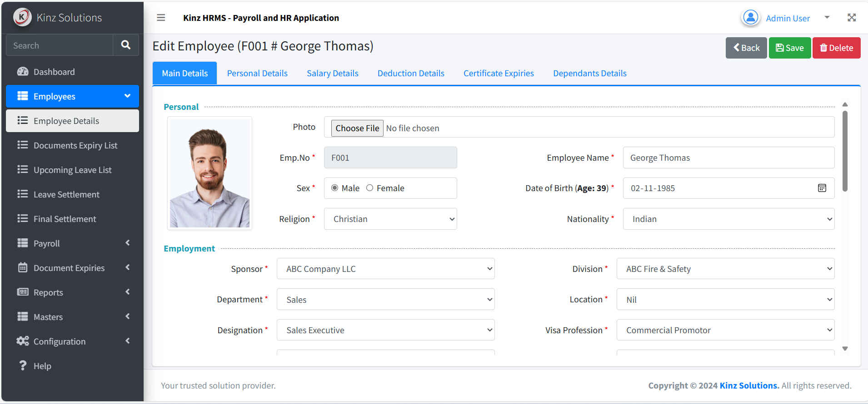The image size is (868, 404).
Task: Switch to the Dependants Details tab
Action: pyautogui.click(x=590, y=73)
